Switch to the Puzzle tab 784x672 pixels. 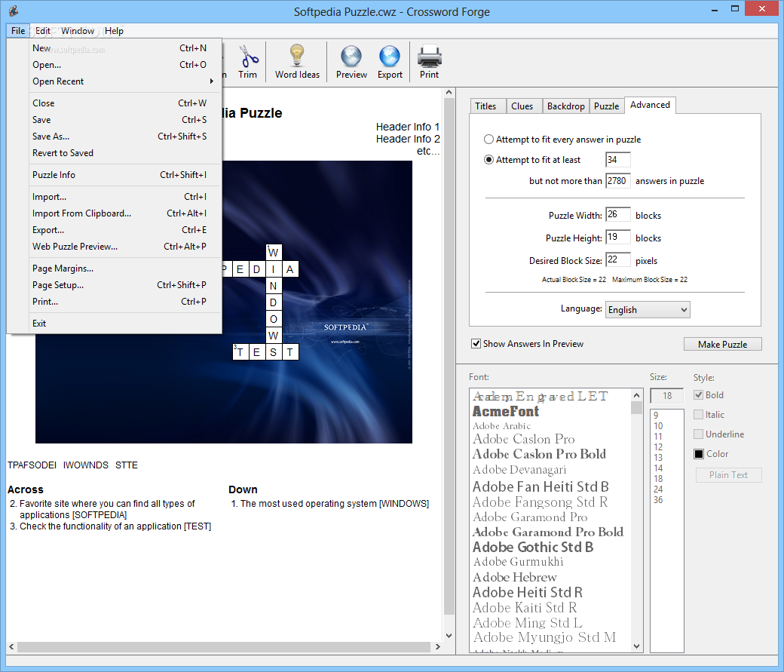tap(607, 106)
